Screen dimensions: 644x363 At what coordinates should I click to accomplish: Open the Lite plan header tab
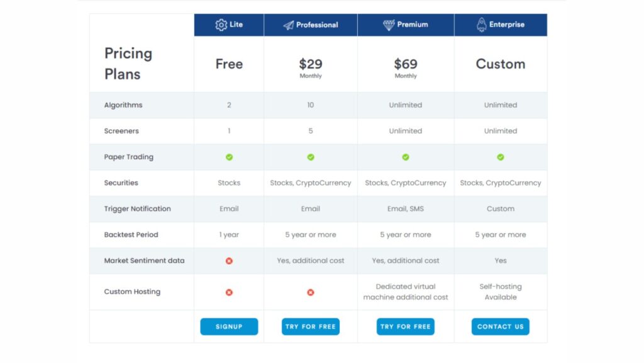tap(229, 25)
